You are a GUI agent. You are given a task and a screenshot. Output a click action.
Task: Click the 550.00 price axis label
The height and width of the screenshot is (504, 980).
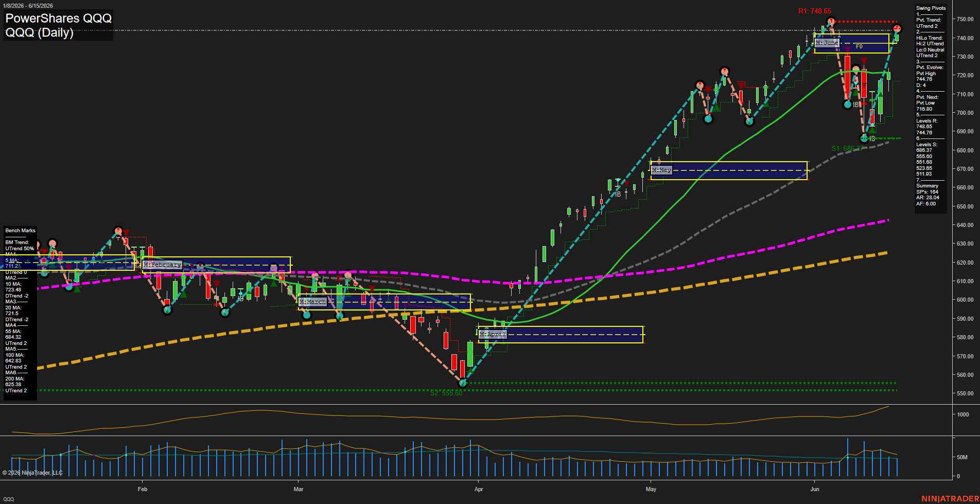pyautogui.click(x=965, y=393)
